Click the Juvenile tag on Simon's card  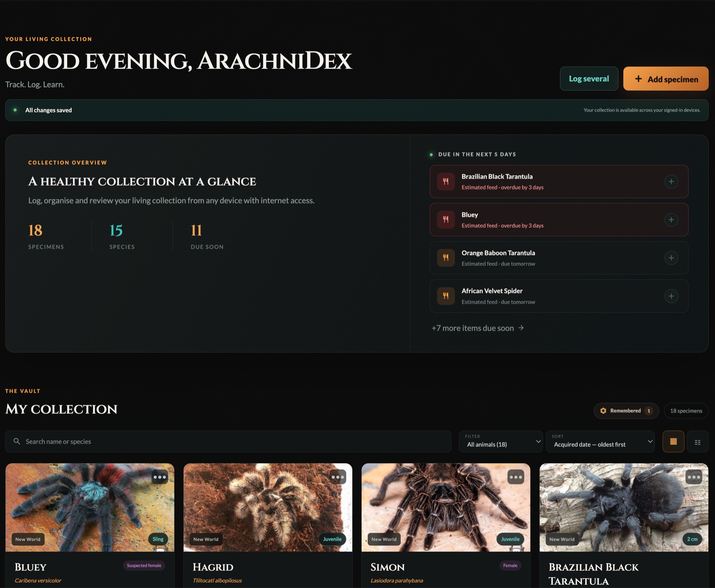click(x=510, y=539)
